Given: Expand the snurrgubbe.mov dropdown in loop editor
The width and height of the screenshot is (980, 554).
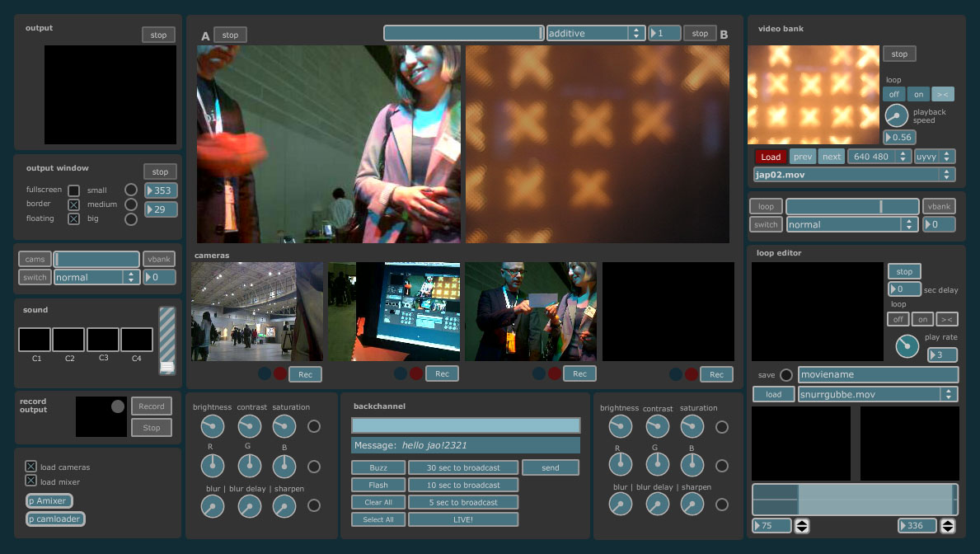Looking at the screenshot, I should [x=877, y=394].
